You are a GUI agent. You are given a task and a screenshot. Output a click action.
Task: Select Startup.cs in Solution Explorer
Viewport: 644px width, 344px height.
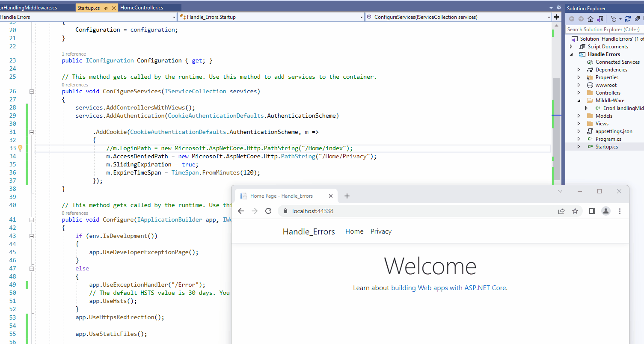(x=606, y=147)
